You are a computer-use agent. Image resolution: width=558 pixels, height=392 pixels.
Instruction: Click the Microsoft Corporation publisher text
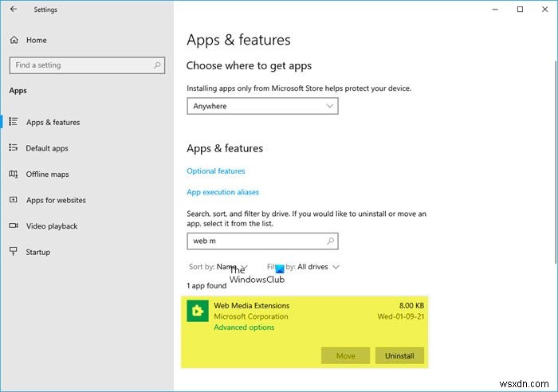[x=251, y=316]
